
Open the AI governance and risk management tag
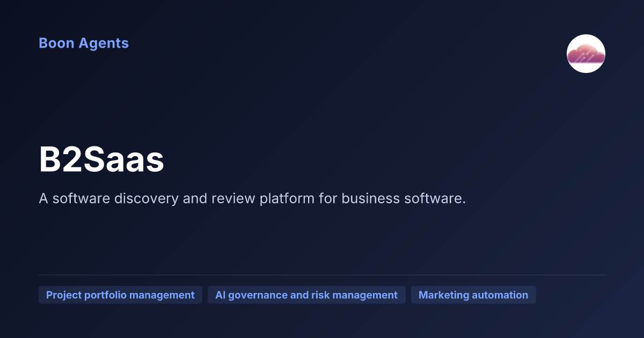[306, 295]
